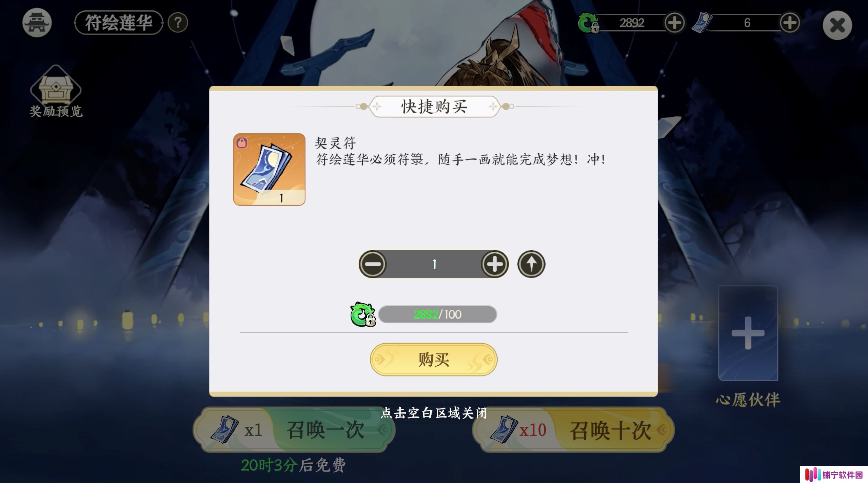Click the 2892/100 cost bar
The height and width of the screenshot is (483, 868).
coord(437,314)
